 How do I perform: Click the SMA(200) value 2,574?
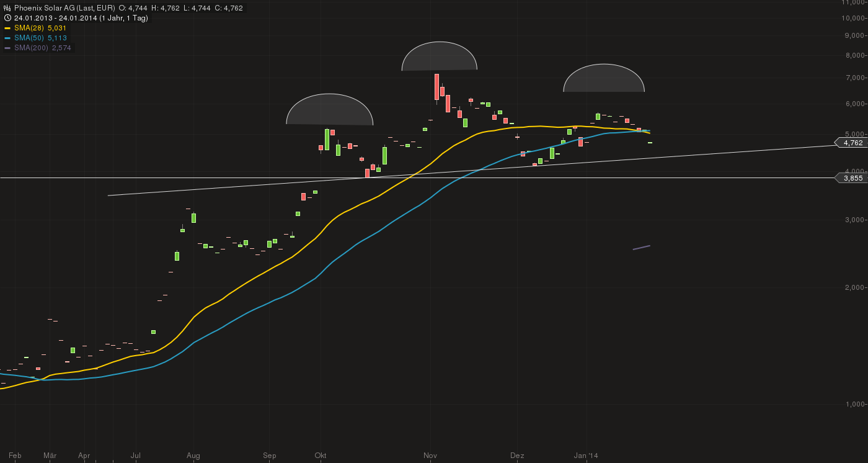click(x=61, y=48)
